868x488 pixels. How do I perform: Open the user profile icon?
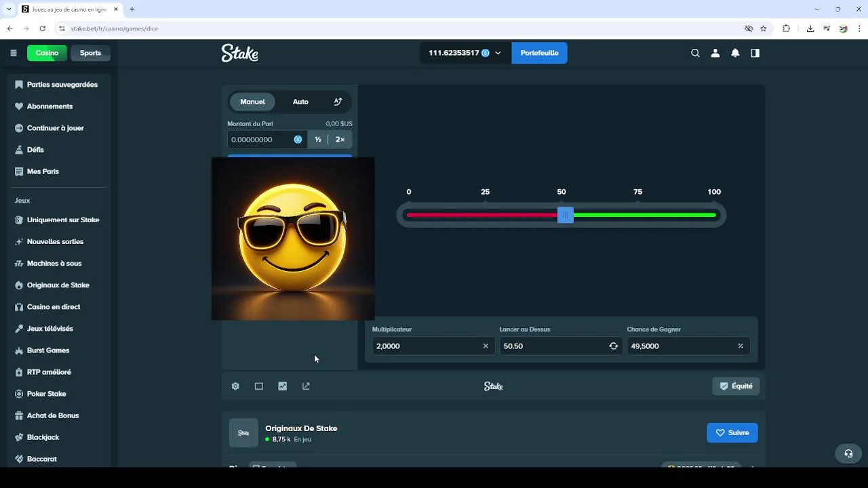(715, 53)
